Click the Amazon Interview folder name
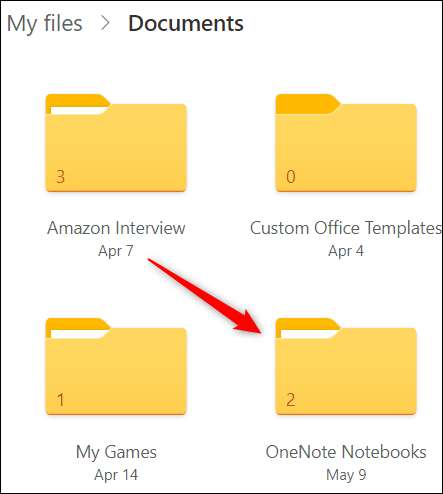This screenshot has width=443, height=494. click(x=116, y=228)
